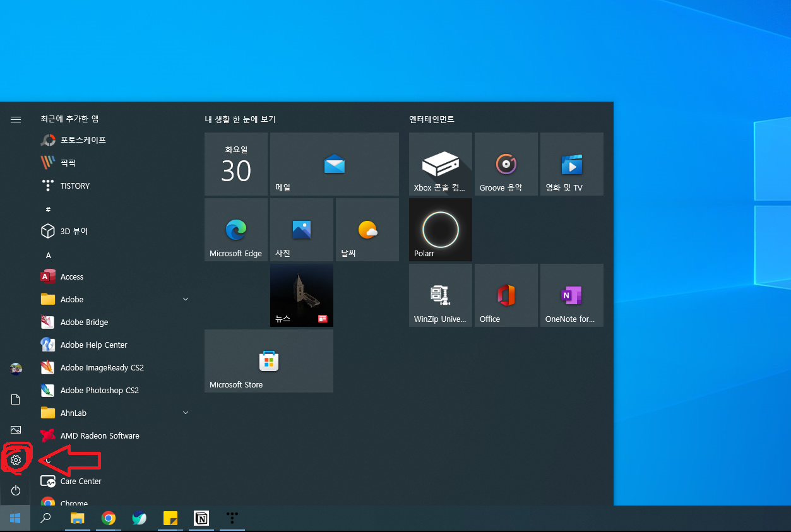Launch 픽픽 from recently added apps

[x=114, y=163]
